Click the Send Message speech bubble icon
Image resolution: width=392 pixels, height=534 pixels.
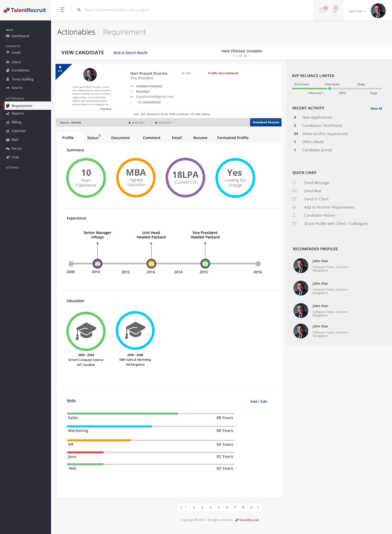294,182
